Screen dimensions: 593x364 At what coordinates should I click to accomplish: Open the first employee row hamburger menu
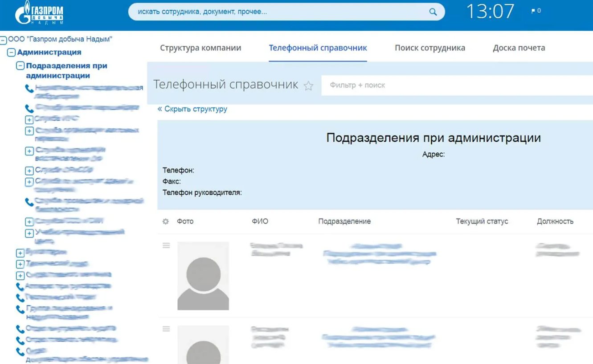point(166,245)
